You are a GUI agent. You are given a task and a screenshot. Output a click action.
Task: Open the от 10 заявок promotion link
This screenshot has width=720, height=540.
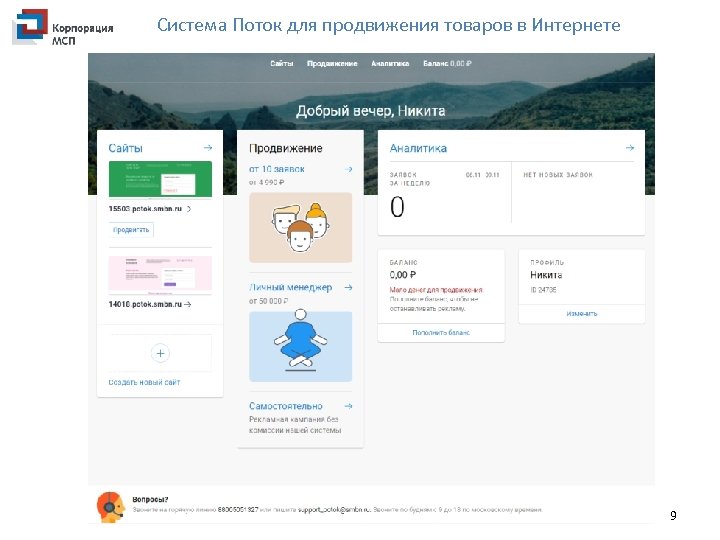coord(277,169)
